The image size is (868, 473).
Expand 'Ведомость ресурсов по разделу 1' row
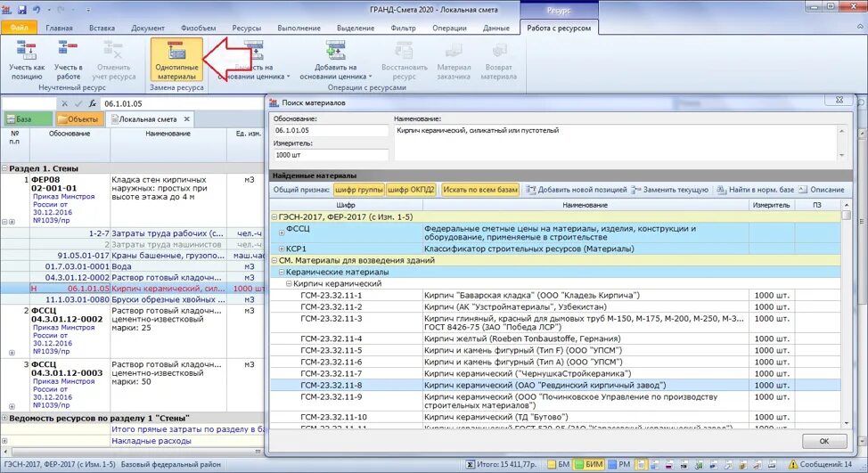point(4,418)
